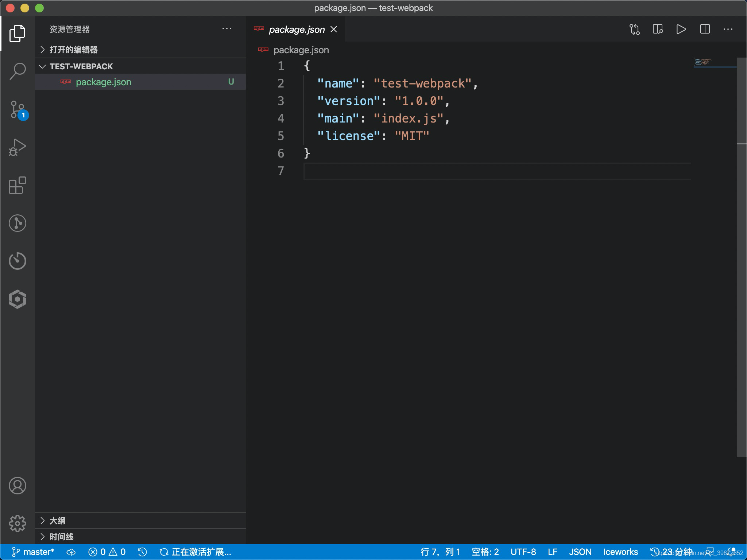Select package.json in the file tree
This screenshot has width=747, height=560.
[140, 82]
